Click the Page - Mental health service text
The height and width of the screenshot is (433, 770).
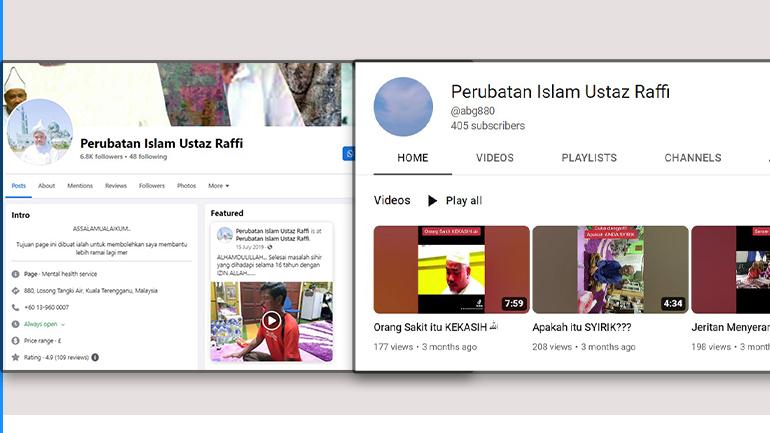click(x=60, y=274)
